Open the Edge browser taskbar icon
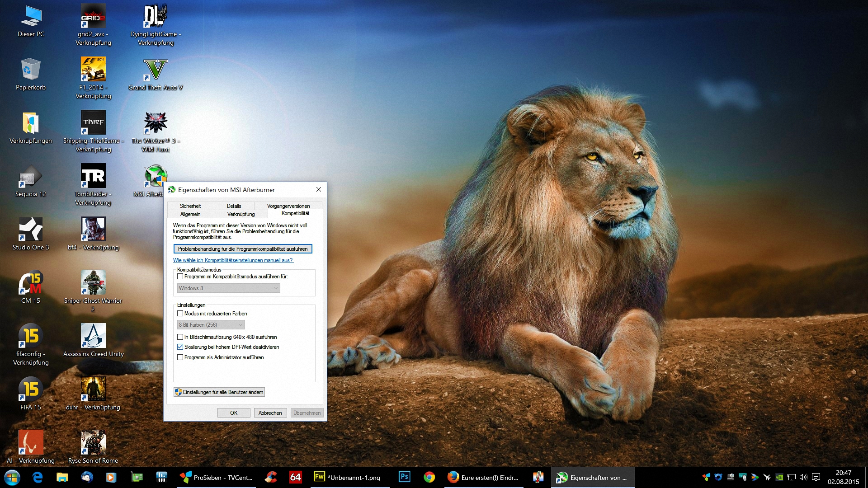The image size is (868, 488). tap(38, 477)
